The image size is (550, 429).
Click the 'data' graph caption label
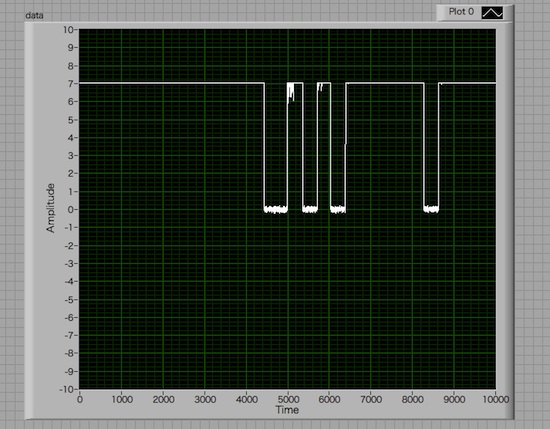34,15
